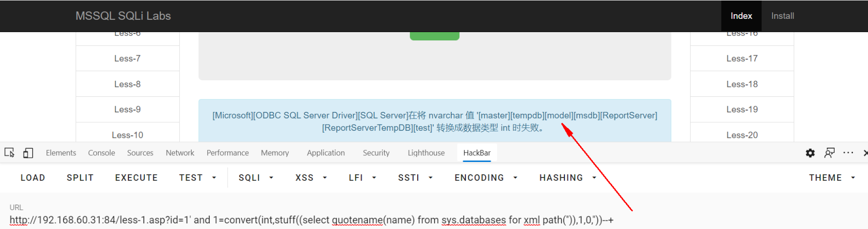Click the feedback person icon in DevTools

(x=829, y=153)
